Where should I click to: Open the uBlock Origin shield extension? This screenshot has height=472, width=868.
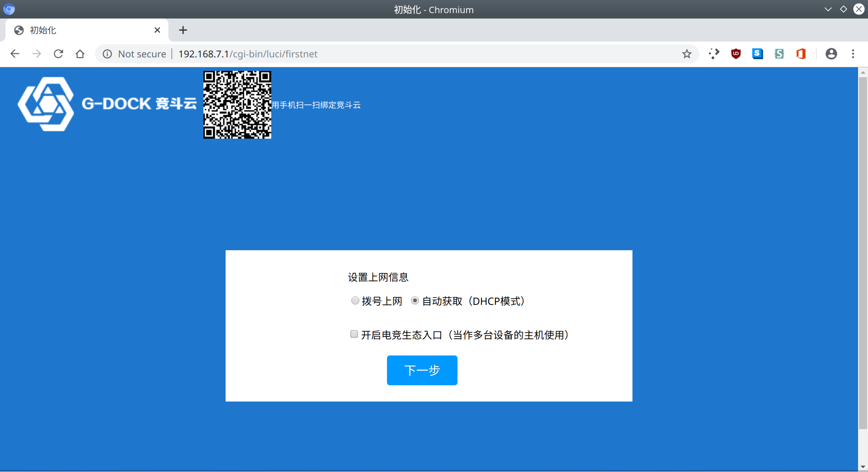pyautogui.click(x=736, y=54)
